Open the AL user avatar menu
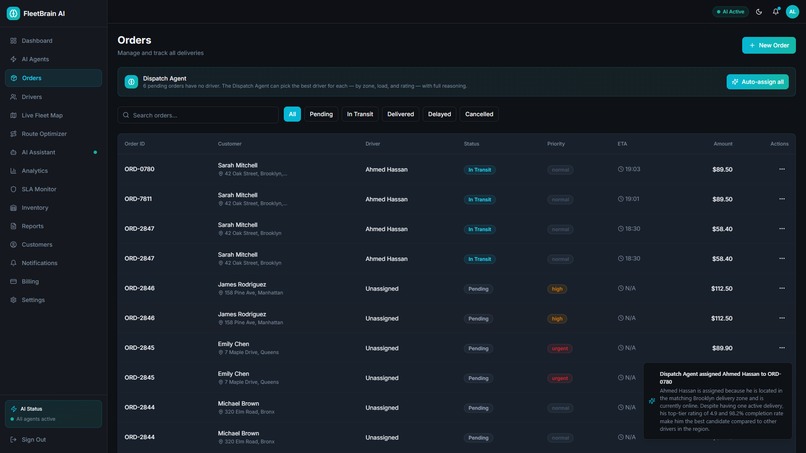The image size is (806, 453). [x=792, y=12]
